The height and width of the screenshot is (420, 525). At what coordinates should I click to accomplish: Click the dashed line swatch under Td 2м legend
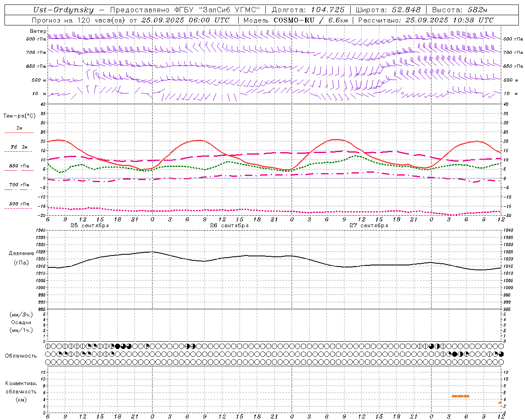point(18,152)
